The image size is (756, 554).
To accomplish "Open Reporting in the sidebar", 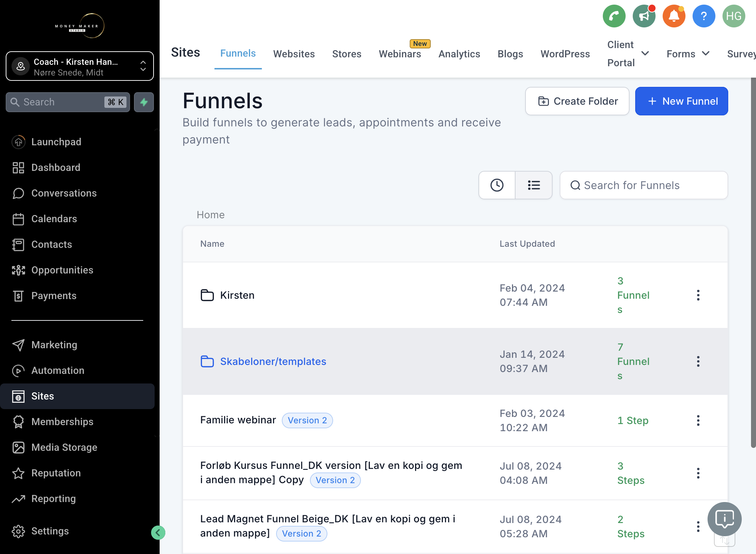I will click(x=77, y=498).
